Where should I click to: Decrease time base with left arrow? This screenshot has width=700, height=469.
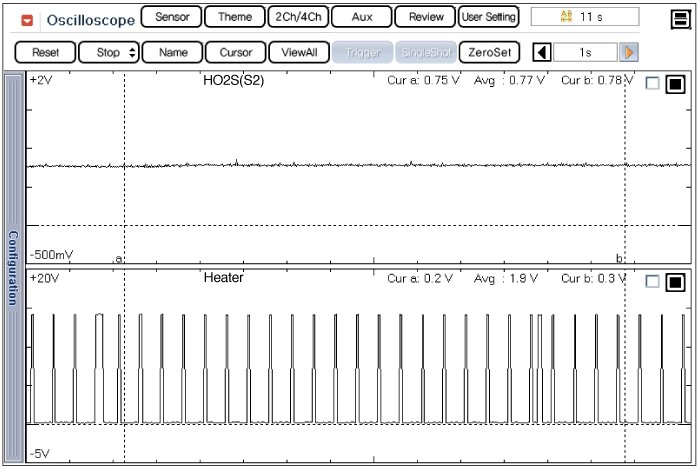click(x=542, y=53)
